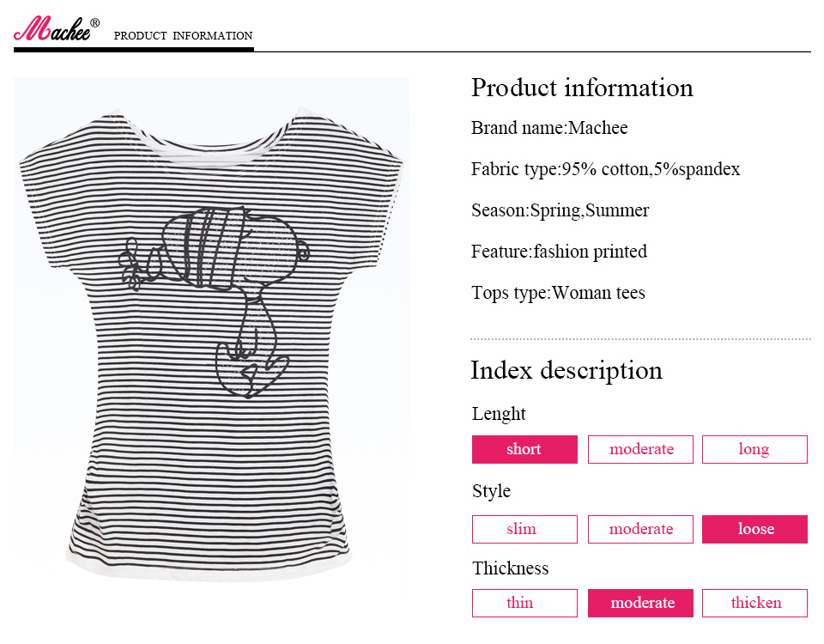Pick the loose style option
The width and height of the screenshot is (824, 644).
754,529
